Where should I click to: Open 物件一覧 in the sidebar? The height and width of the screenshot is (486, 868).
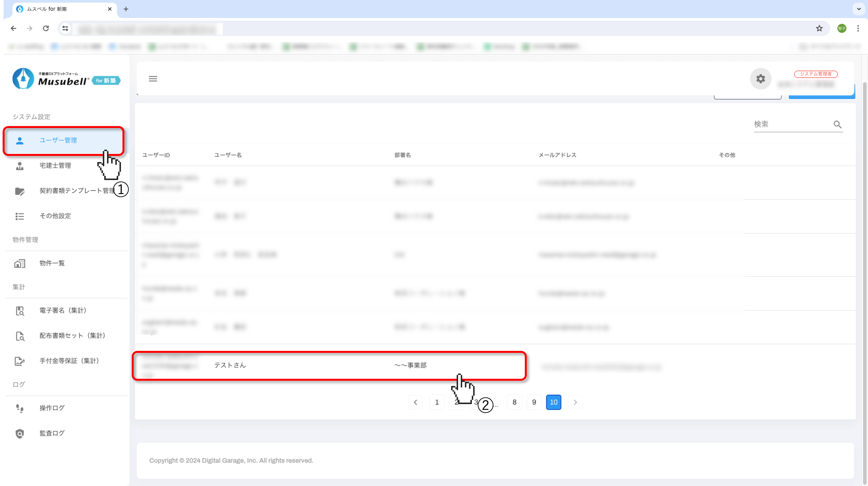pyautogui.click(x=52, y=263)
